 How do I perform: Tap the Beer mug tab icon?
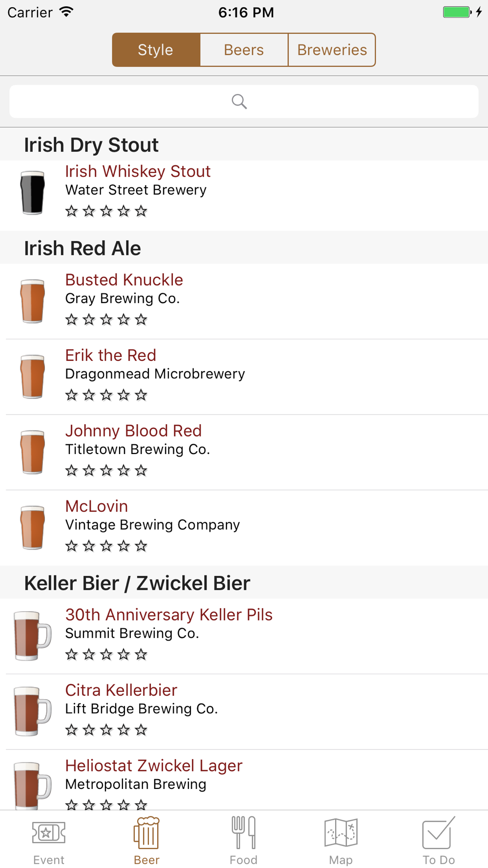[146, 832]
